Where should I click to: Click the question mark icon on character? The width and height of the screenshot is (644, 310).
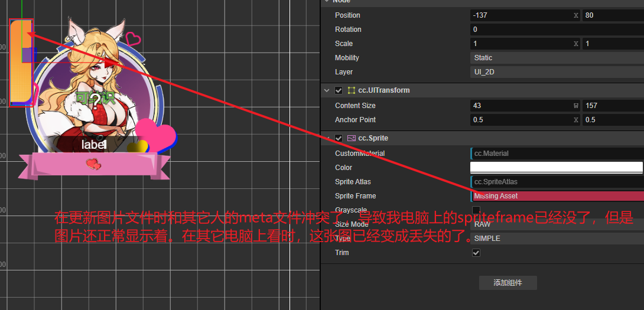[x=95, y=102]
